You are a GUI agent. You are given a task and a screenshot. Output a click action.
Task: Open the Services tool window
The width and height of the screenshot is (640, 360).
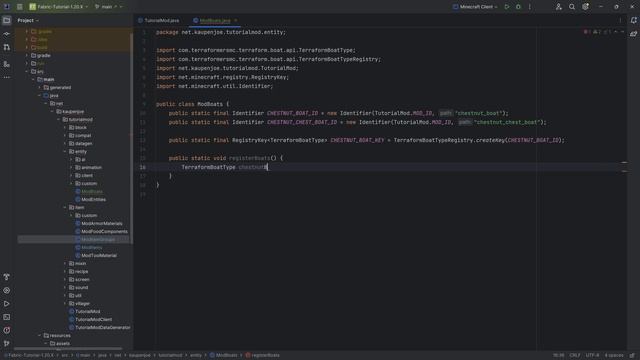7,291
